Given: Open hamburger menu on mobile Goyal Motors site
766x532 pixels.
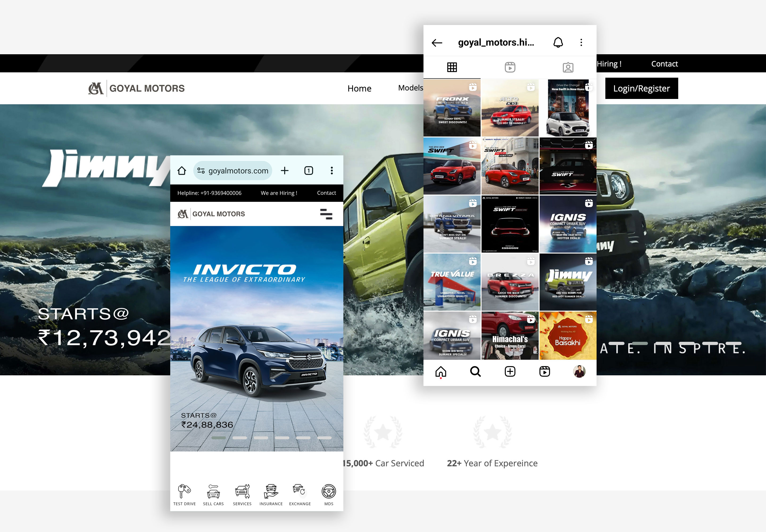Looking at the screenshot, I should click(x=326, y=214).
